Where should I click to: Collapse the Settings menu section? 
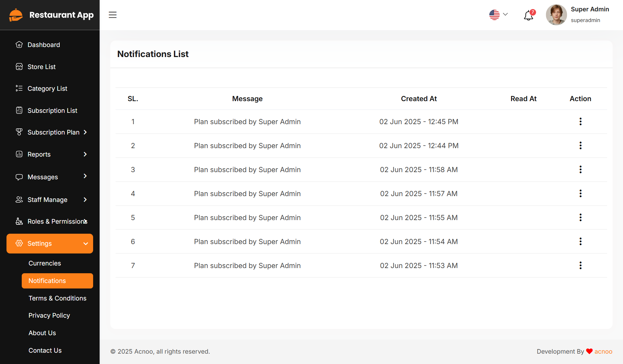pyautogui.click(x=86, y=243)
